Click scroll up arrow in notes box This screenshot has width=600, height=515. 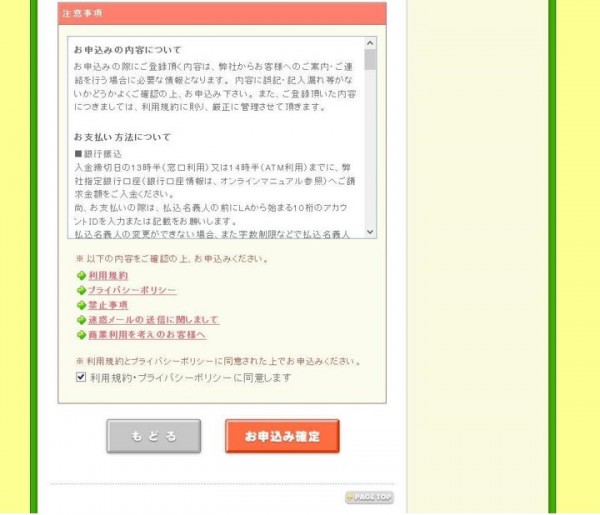[370, 43]
